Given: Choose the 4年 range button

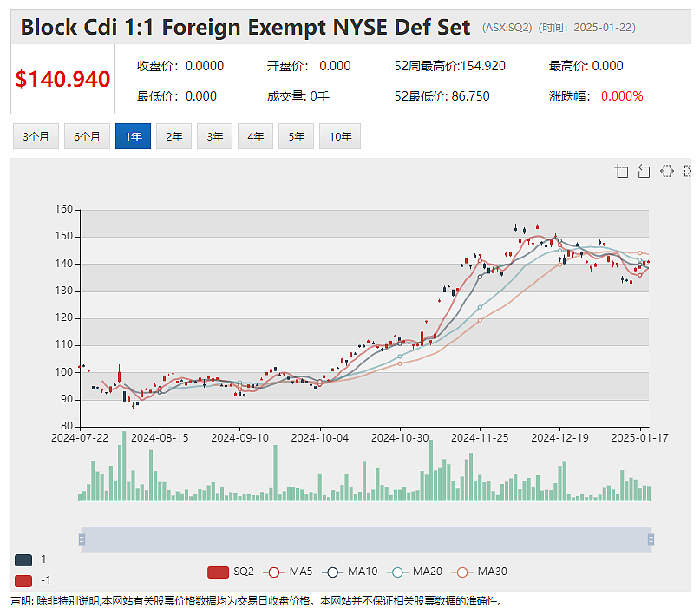Looking at the screenshot, I should [255, 136].
